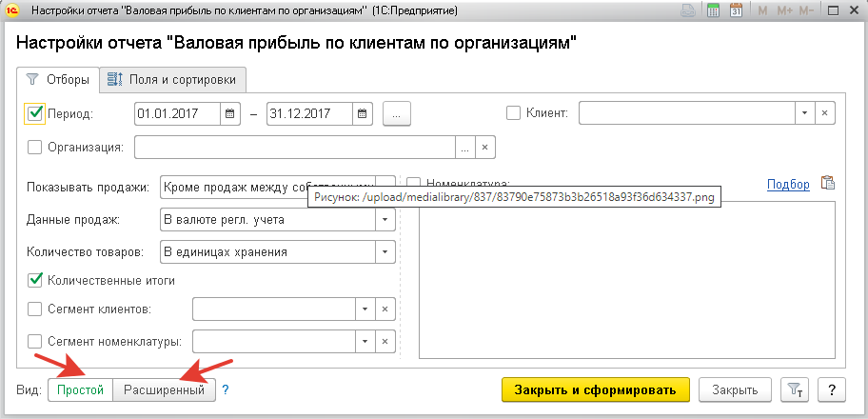Image resolution: width=868 pixels, height=419 pixels.
Task: Click the Подбор link
Action: coord(787,184)
